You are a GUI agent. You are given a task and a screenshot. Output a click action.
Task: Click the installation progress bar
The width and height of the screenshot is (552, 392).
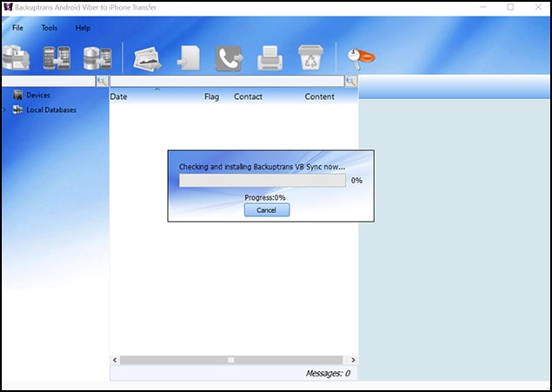(x=262, y=181)
